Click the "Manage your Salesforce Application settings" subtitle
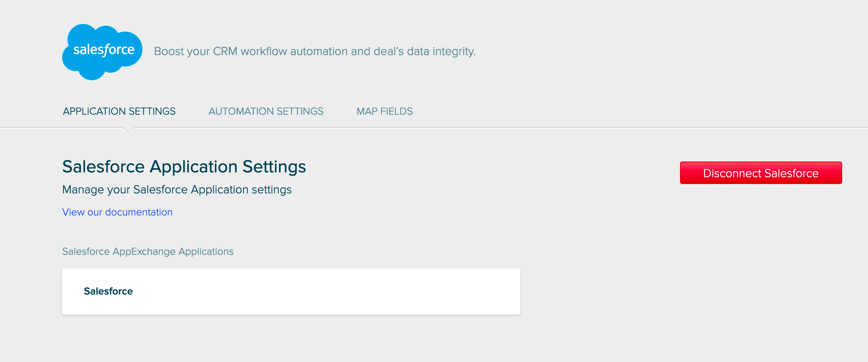 [x=177, y=190]
